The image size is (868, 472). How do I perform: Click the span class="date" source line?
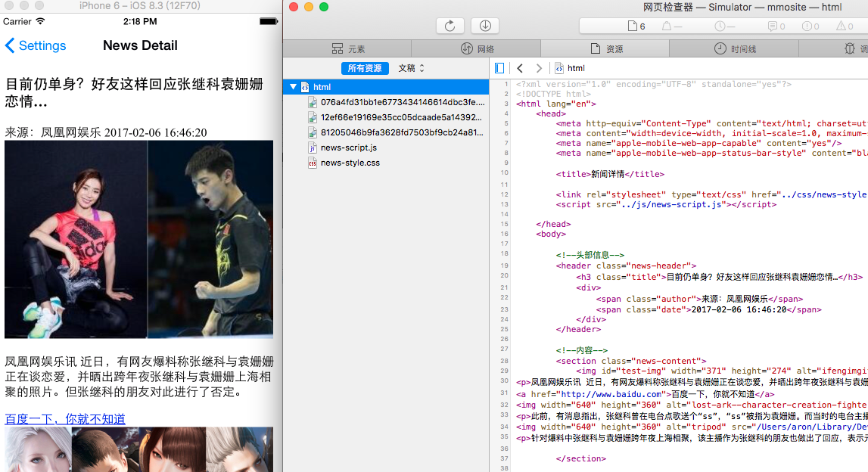tap(708, 309)
